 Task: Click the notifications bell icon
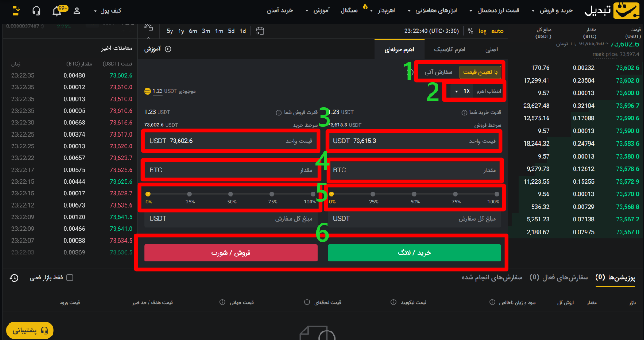[x=57, y=11]
